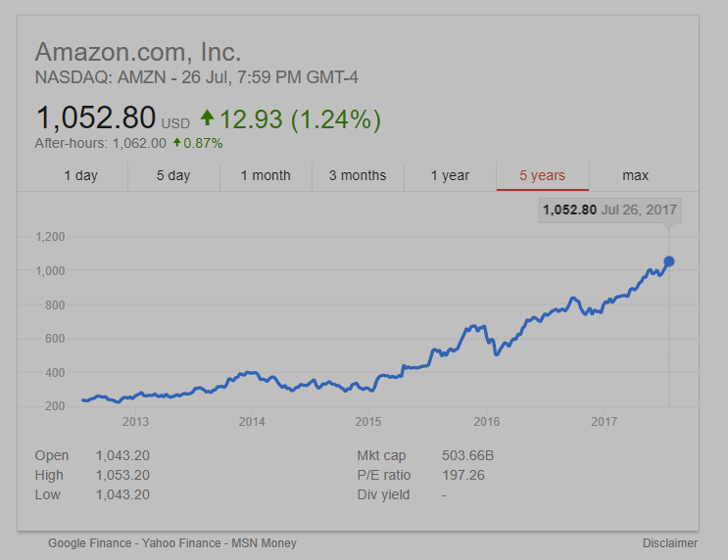Select the 1 year tab
Viewport: 728px width, 560px height.
coord(450,176)
